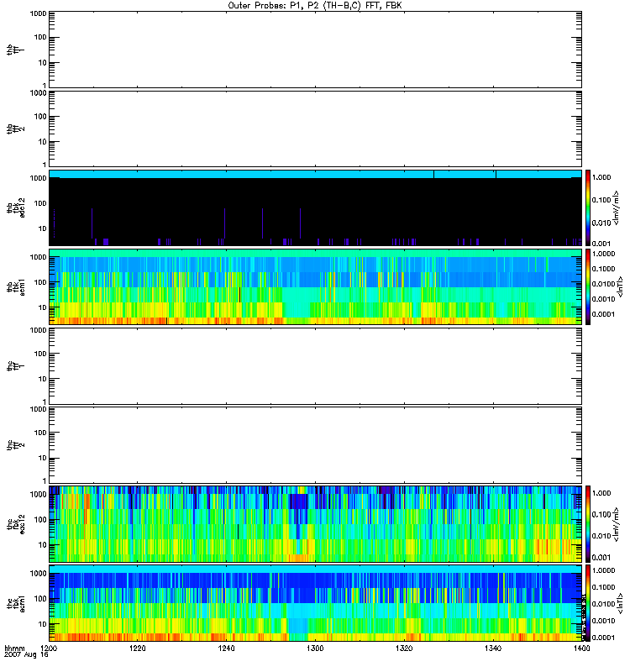The image size is (630, 672).
Task: Click the 1240 time axis label
Action: [x=226, y=650]
